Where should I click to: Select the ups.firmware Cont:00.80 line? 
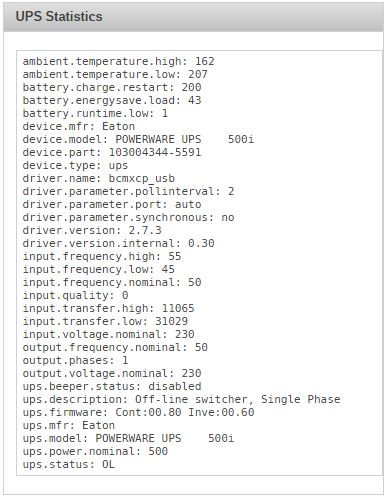[x=138, y=412]
